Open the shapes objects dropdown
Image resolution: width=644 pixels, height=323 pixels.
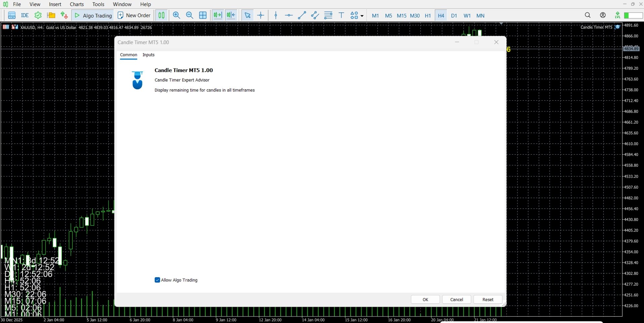click(357, 15)
